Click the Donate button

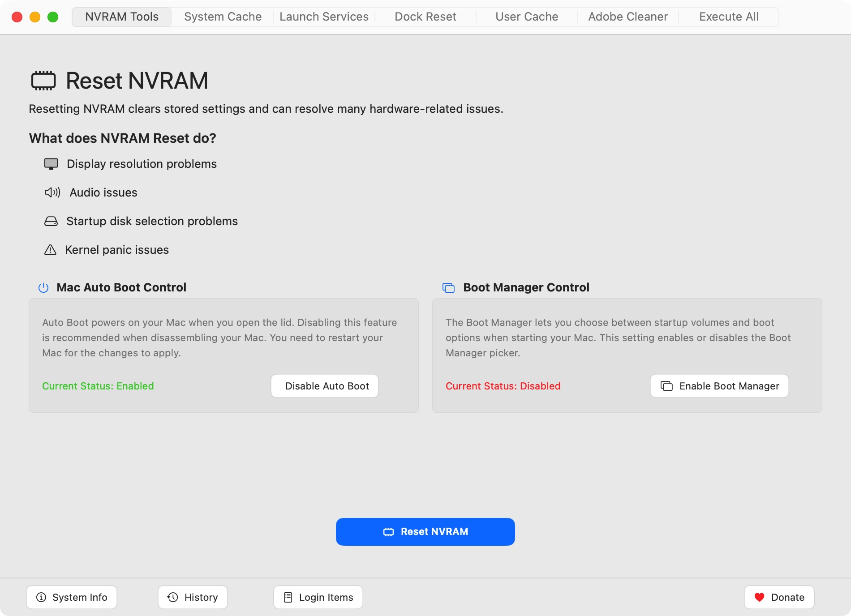pos(779,597)
